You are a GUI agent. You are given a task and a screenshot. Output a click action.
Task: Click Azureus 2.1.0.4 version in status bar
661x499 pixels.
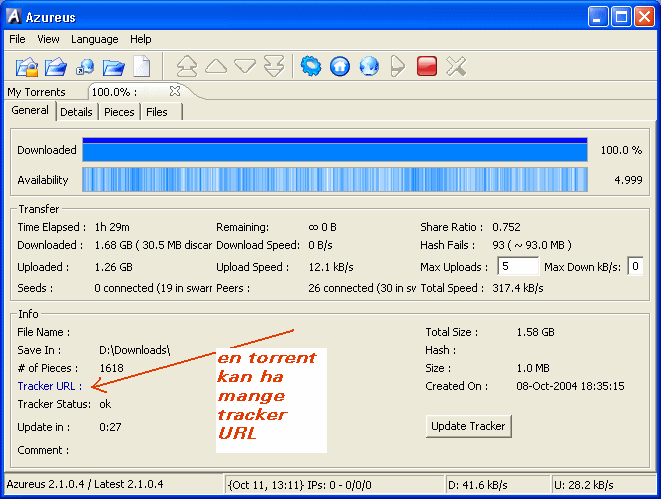85,484
